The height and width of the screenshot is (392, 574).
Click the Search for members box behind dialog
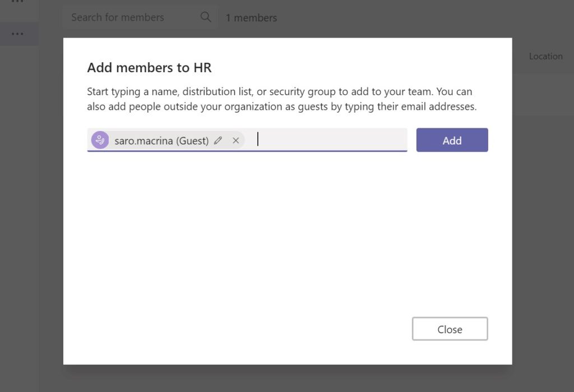click(140, 17)
